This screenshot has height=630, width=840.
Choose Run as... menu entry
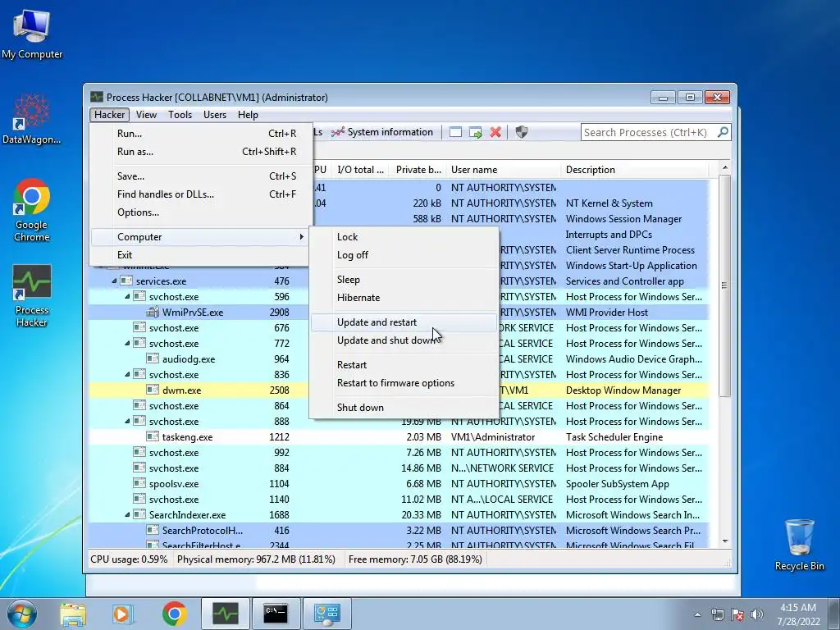tap(201, 152)
